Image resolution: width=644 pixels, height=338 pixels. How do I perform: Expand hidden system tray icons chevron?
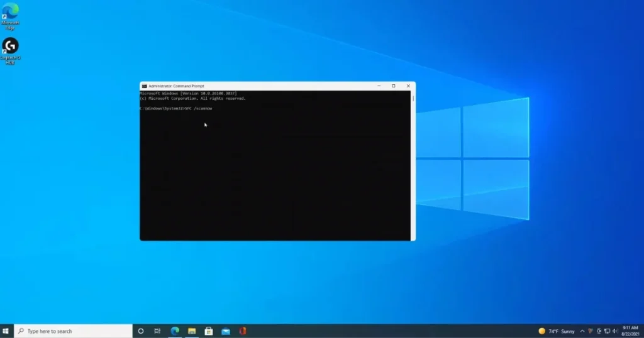(582, 331)
